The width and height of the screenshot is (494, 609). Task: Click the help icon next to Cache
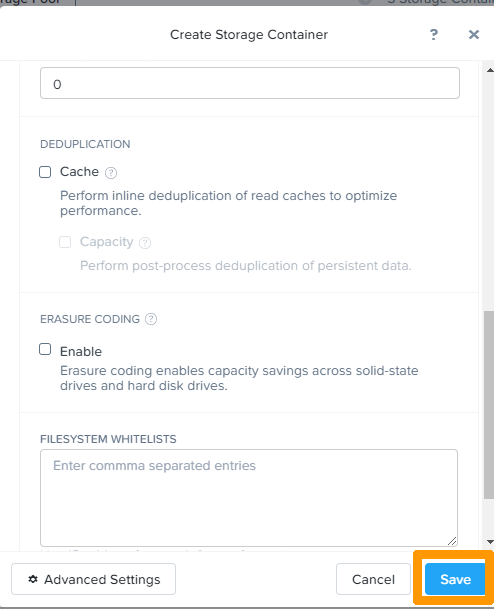coord(111,172)
